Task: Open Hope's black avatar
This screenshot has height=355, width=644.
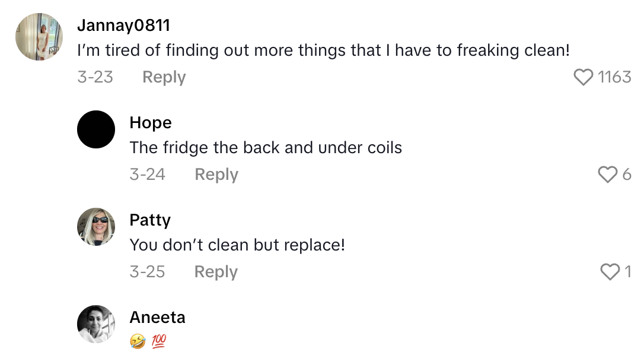Action: click(96, 129)
